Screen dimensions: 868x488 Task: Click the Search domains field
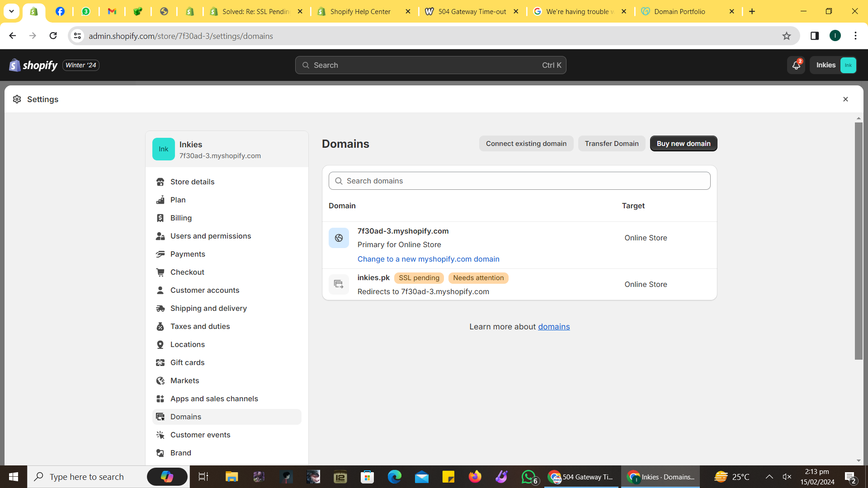519,181
